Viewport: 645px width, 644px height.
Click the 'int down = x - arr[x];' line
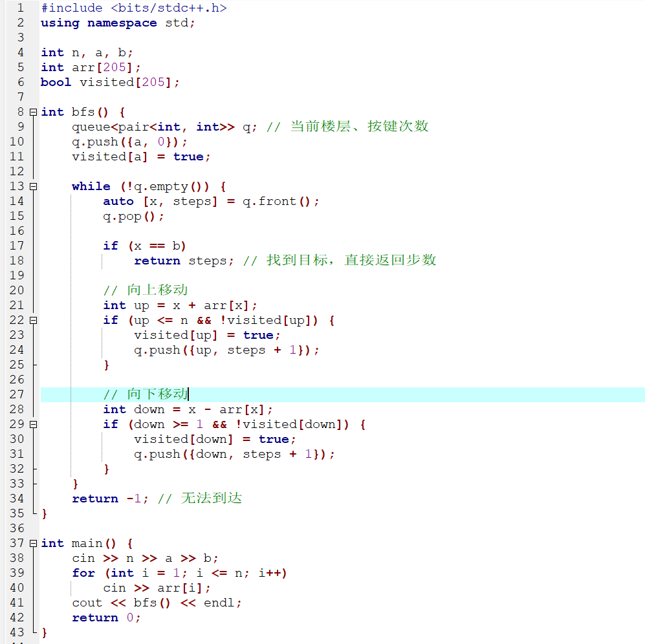(188, 409)
